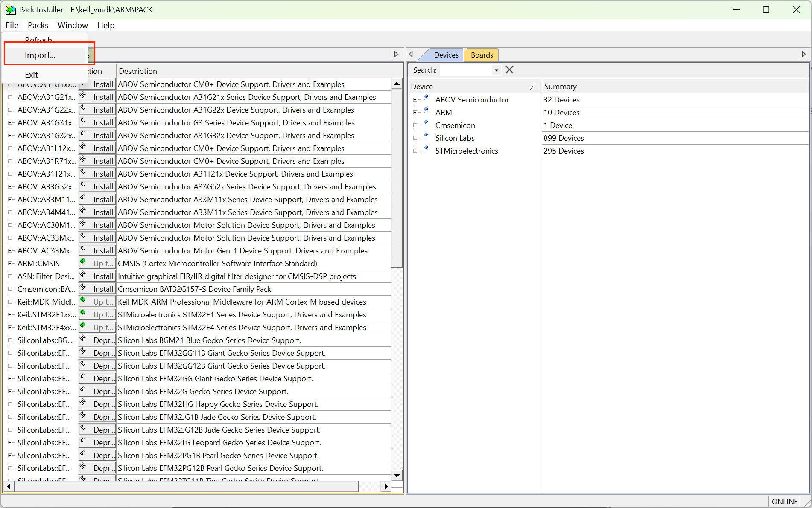Open the Search dropdown arrow

[x=496, y=70]
